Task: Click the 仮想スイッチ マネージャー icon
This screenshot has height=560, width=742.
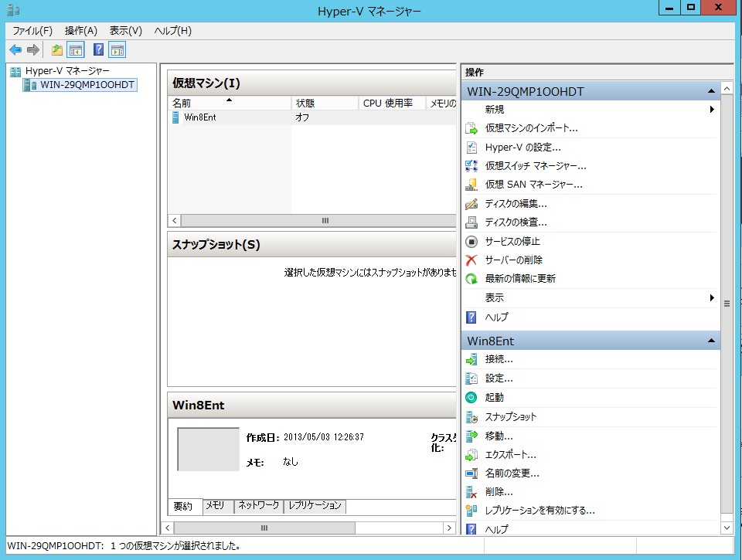Action: pyautogui.click(x=471, y=166)
